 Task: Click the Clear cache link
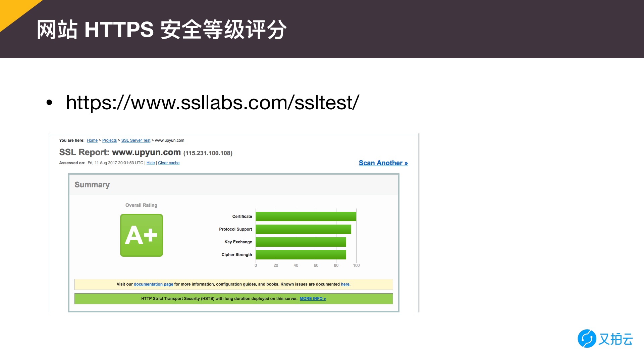click(169, 163)
